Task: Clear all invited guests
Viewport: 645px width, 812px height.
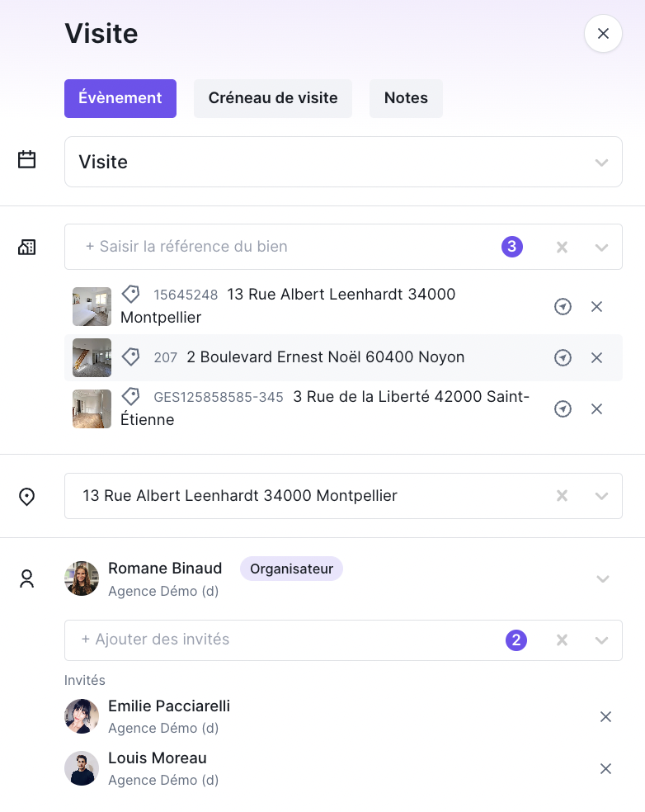Action: pos(562,640)
